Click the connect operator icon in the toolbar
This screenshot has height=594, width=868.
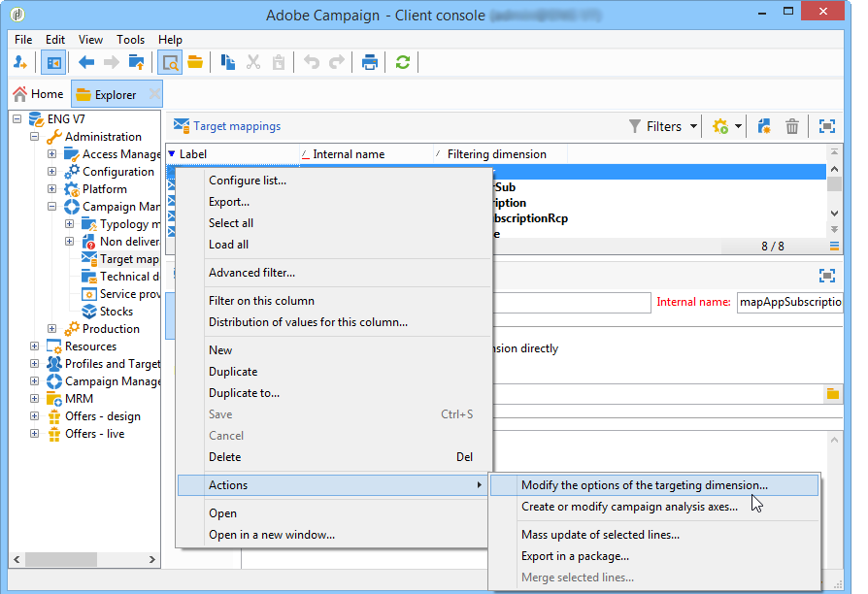20,62
